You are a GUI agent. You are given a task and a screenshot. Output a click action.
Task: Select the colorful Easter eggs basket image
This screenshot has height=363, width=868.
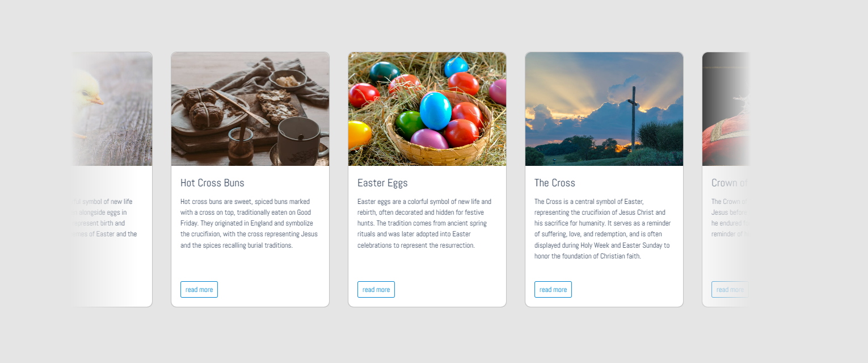427,109
